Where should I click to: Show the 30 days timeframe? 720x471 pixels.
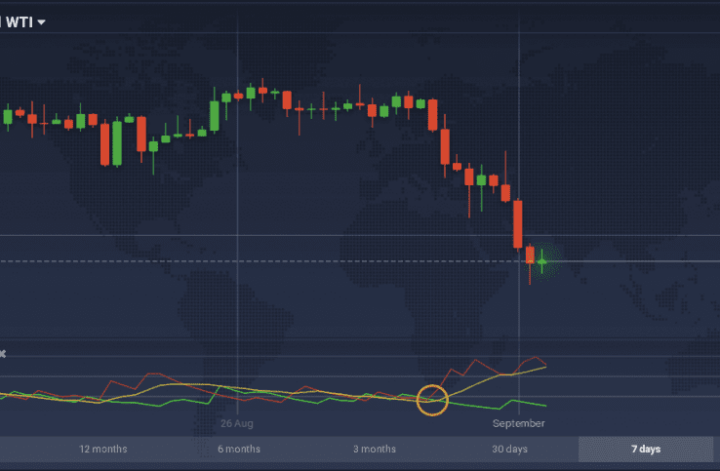click(510, 449)
